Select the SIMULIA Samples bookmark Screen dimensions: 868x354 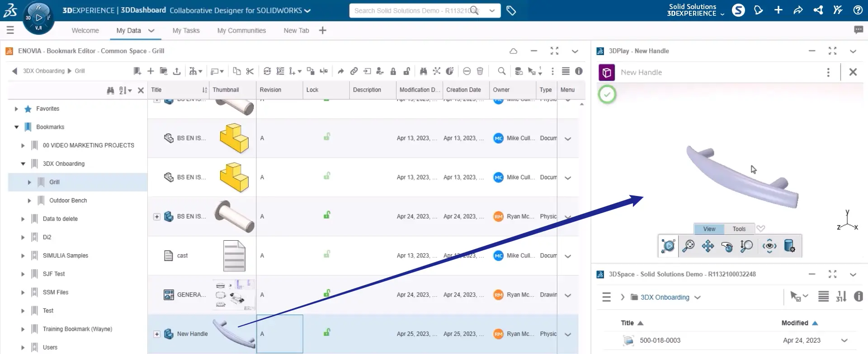[66, 256]
